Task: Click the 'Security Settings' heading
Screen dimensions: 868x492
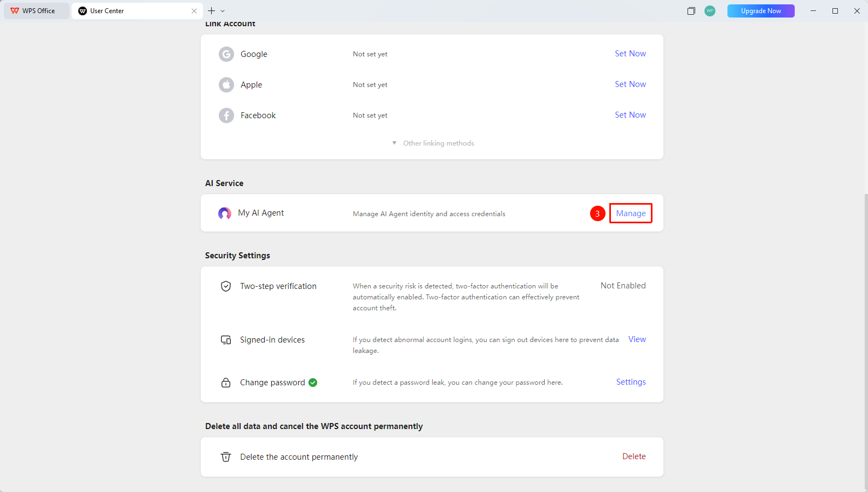Action: coord(237,256)
